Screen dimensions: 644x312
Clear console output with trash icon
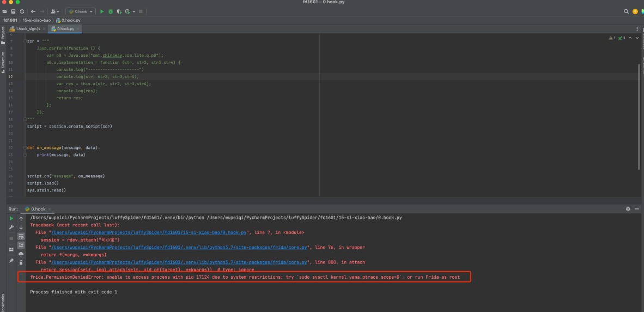click(x=21, y=262)
